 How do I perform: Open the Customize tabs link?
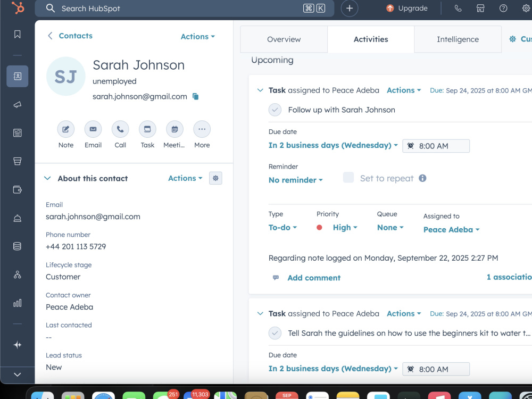[520, 39]
